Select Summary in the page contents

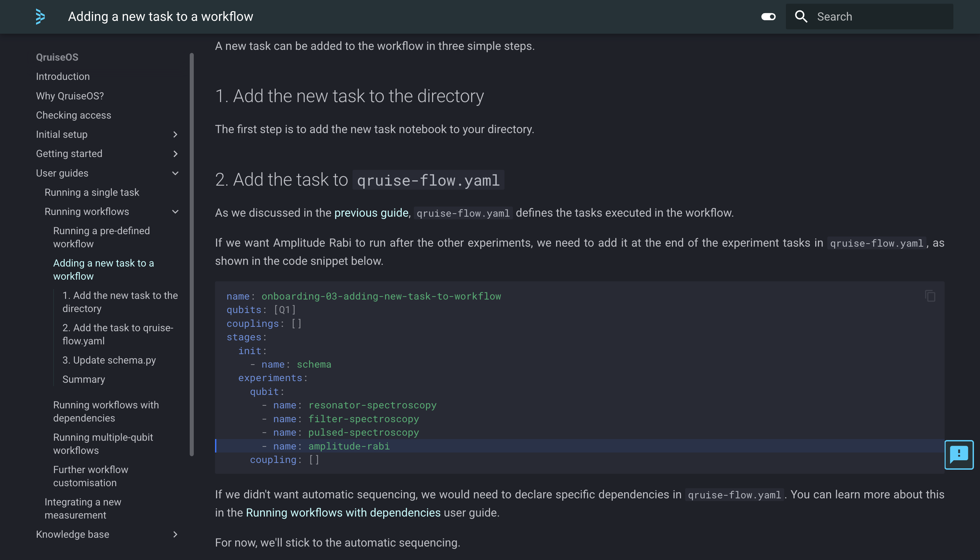point(84,379)
